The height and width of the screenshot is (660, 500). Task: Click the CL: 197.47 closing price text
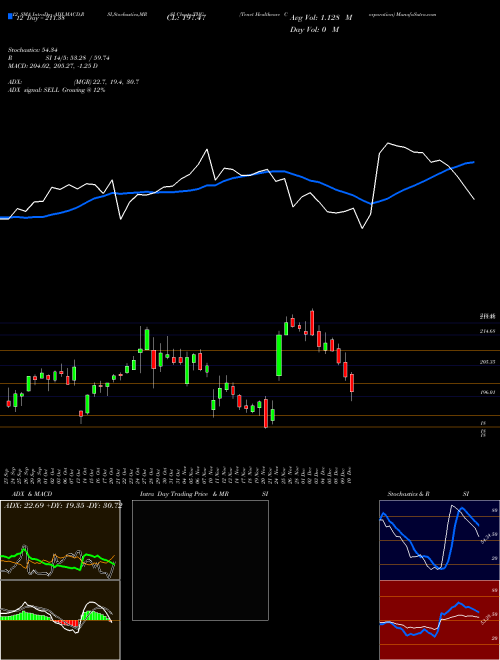(186, 18)
